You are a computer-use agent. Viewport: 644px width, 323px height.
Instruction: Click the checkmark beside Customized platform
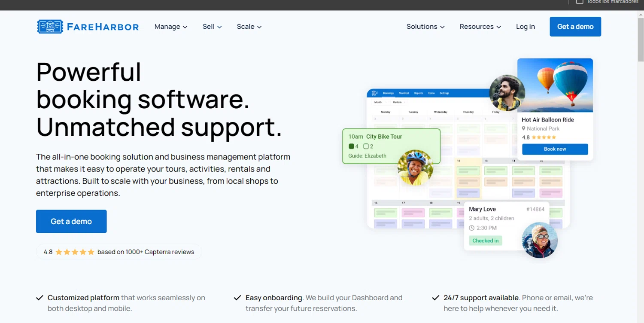[39, 298]
